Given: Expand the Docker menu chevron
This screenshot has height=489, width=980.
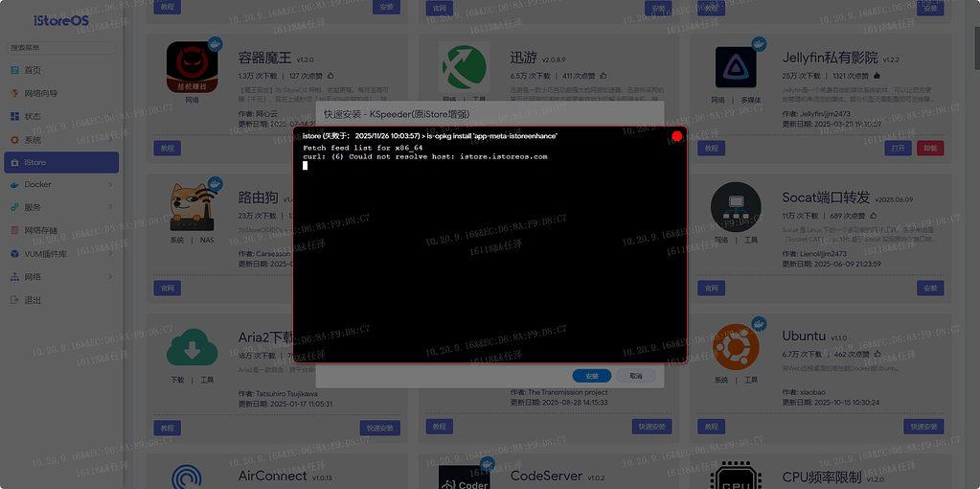Looking at the screenshot, I should 110,184.
